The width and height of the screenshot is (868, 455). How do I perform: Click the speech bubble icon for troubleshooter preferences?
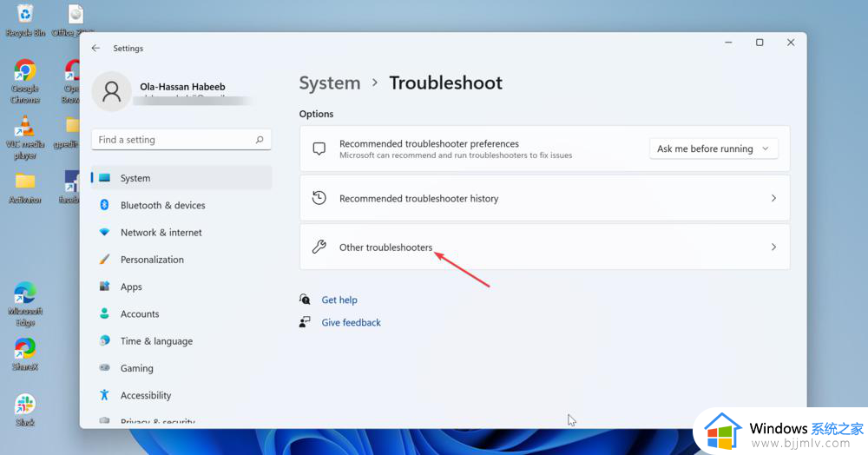[319, 148]
